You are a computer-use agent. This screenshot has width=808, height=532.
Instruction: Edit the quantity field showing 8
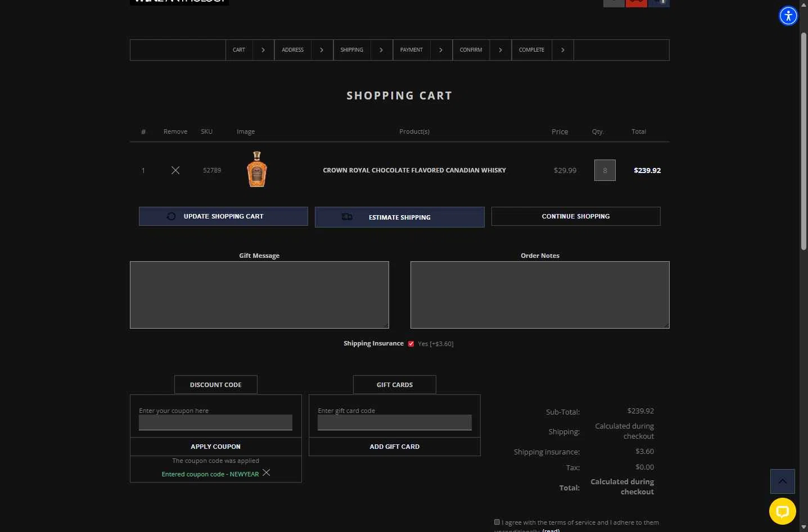tap(605, 170)
